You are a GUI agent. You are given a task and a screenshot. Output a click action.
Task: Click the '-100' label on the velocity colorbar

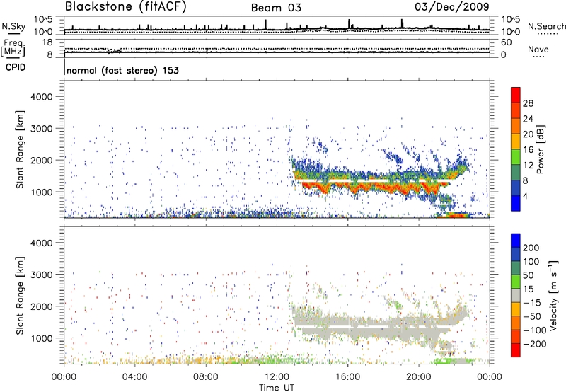coord(535,330)
